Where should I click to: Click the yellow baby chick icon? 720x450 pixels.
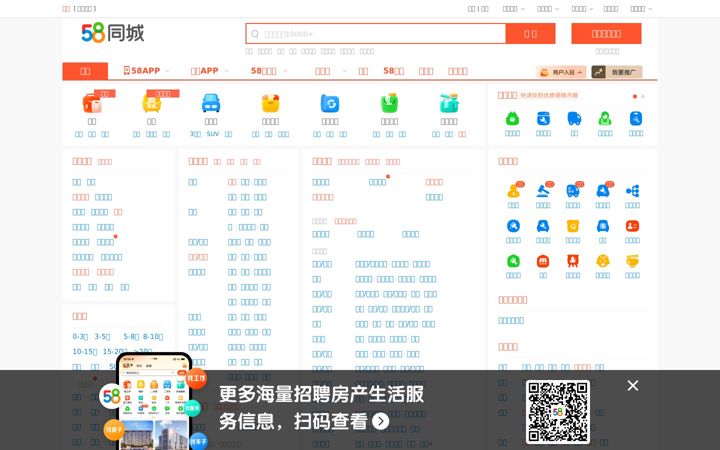[x=603, y=261]
